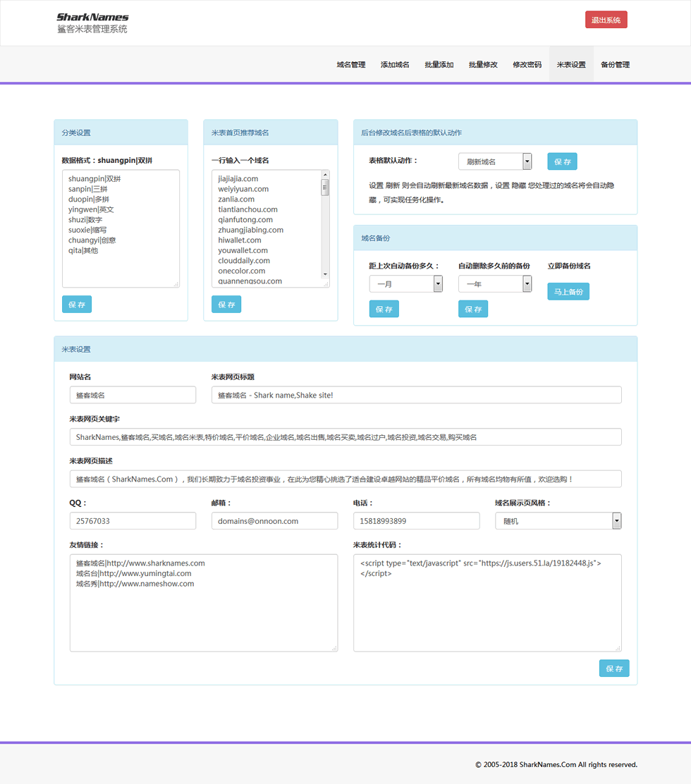Select the 米表设置 tab

tap(571, 64)
